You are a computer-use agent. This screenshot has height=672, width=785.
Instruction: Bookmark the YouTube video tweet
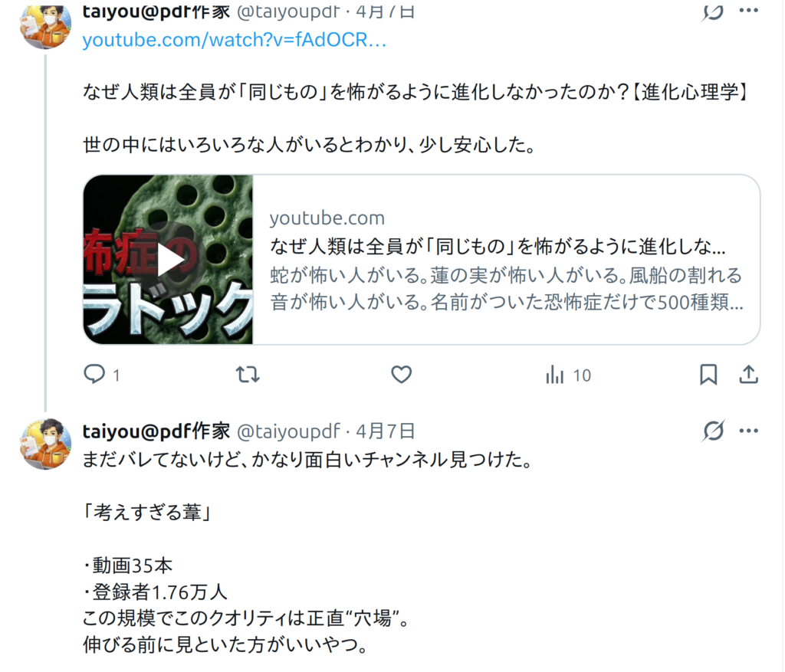coord(708,374)
